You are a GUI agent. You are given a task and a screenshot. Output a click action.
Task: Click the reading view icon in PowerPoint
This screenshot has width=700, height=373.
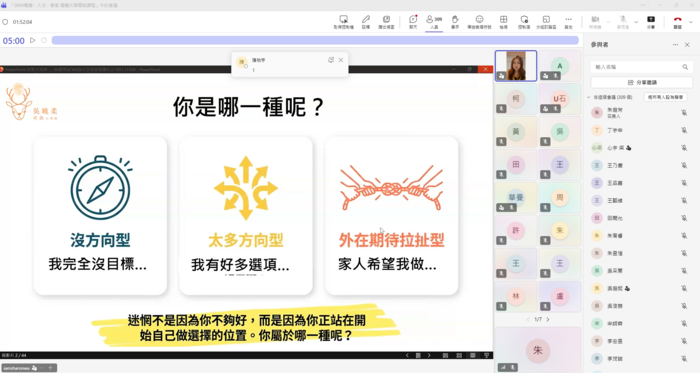point(472,356)
